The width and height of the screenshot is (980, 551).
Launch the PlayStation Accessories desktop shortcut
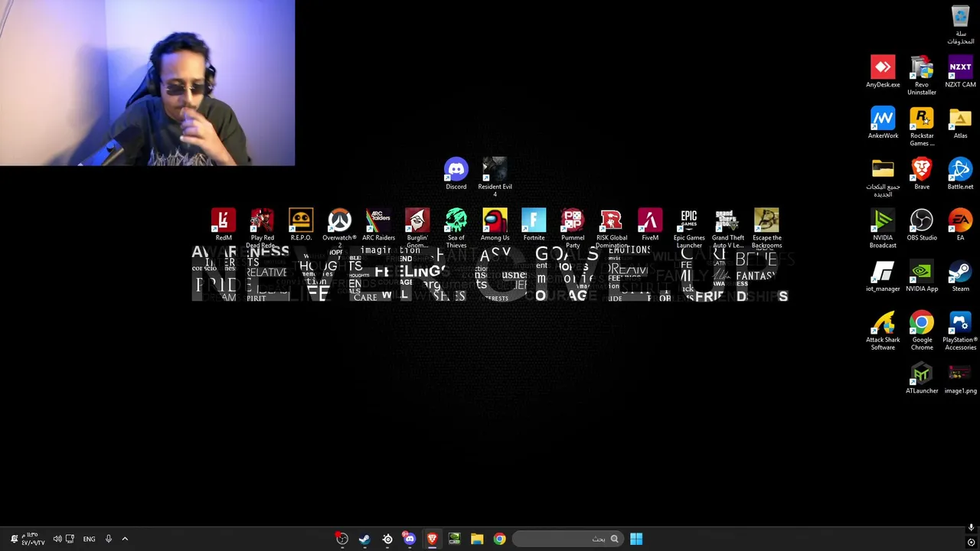click(960, 331)
